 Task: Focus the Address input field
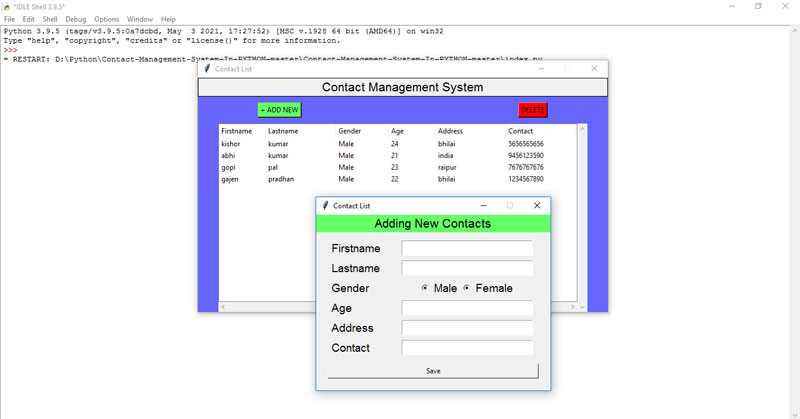pos(467,328)
